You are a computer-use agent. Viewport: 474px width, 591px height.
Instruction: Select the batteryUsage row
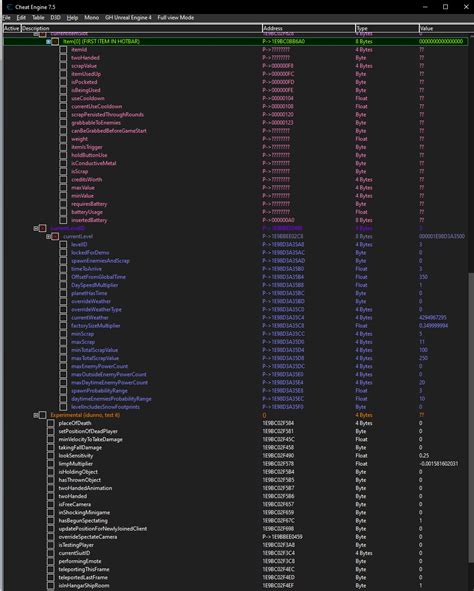[x=87, y=212]
